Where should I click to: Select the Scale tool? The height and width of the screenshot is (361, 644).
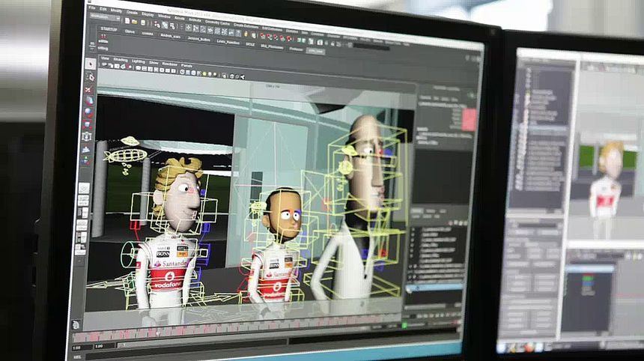point(87,124)
